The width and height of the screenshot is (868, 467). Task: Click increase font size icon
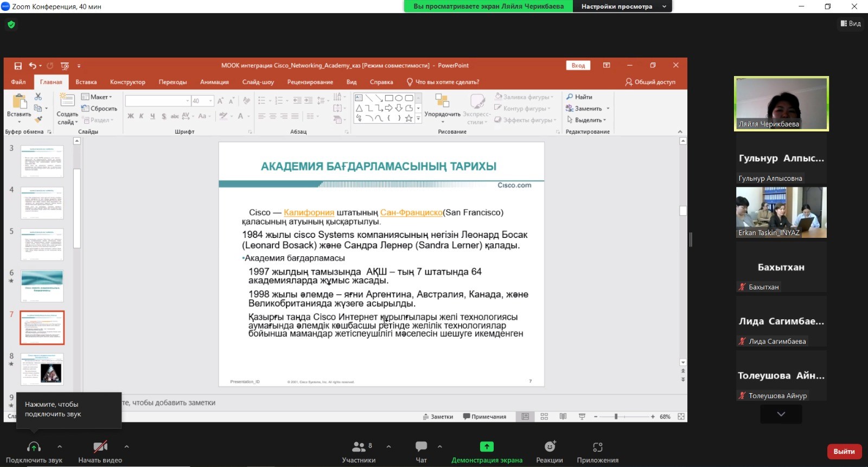tap(220, 101)
